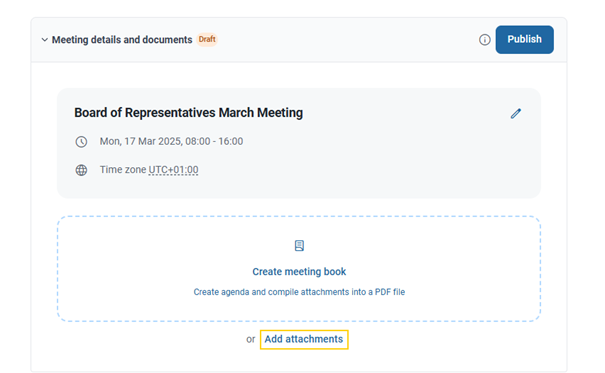Edit meeting details with the pencil icon

click(x=516, y=113)
